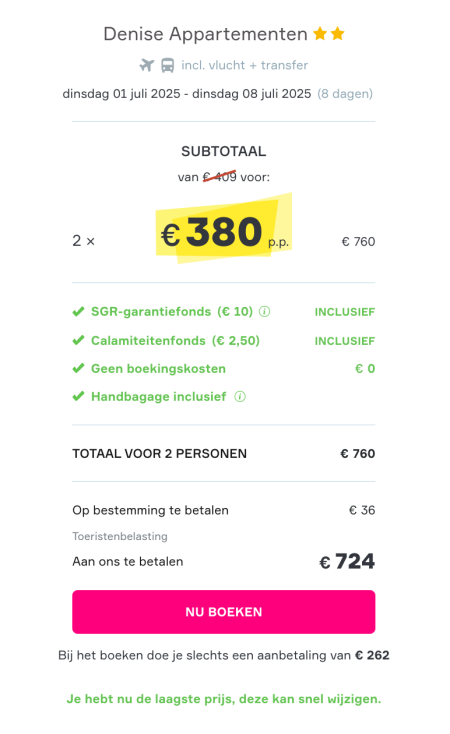
Task: Select the incl. vlucht + transfer text
Action: 244,65
